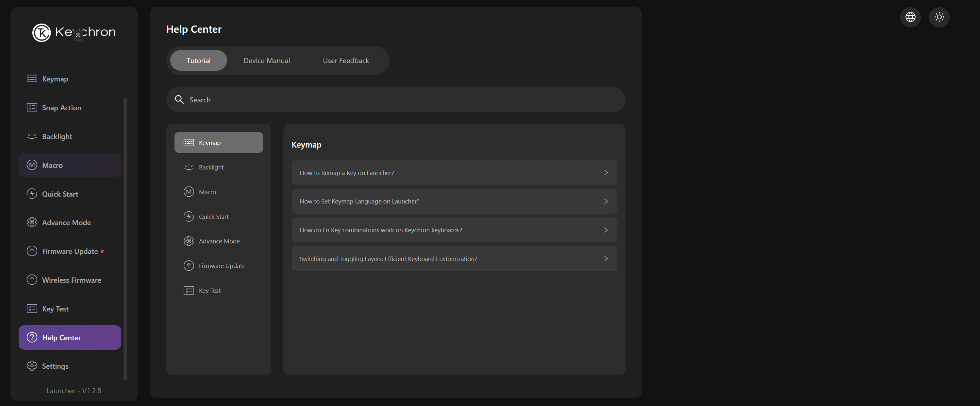Open the Snap Action sidebar item
This screenshot has height=406, width=980.
pos(61,108)
